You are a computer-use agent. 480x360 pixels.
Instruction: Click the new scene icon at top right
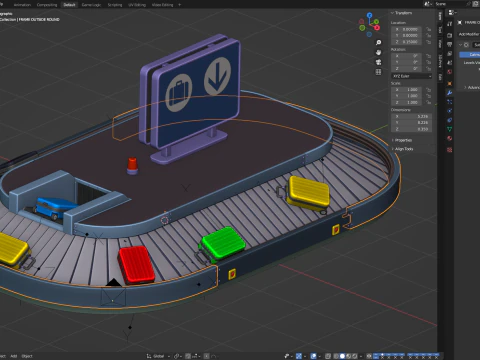(476, 4)
